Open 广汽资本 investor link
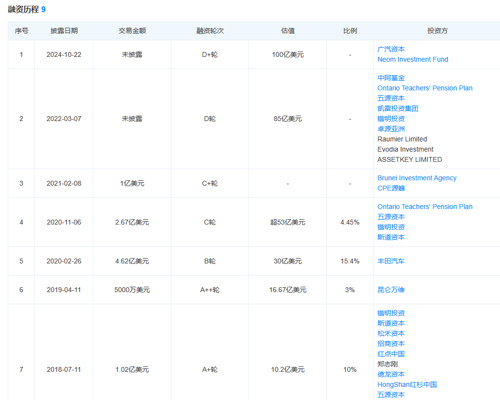 pyautogui.click(x=391, y=49)
